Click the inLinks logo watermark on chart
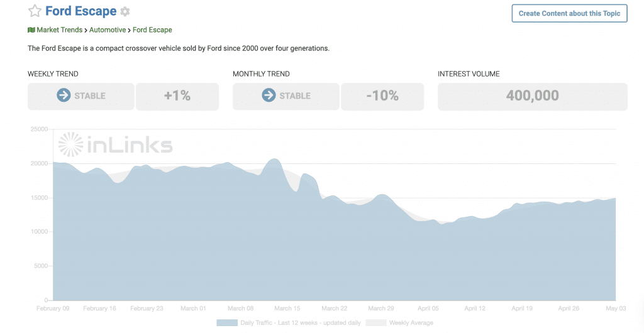The width and height of the screenshot is (644, 333). click(115, 145)
